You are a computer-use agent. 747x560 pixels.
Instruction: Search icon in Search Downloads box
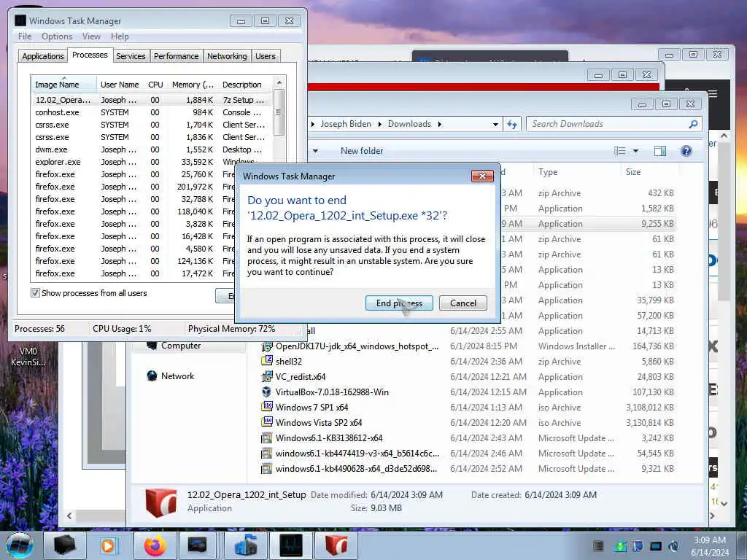click(x=693, y=124)
